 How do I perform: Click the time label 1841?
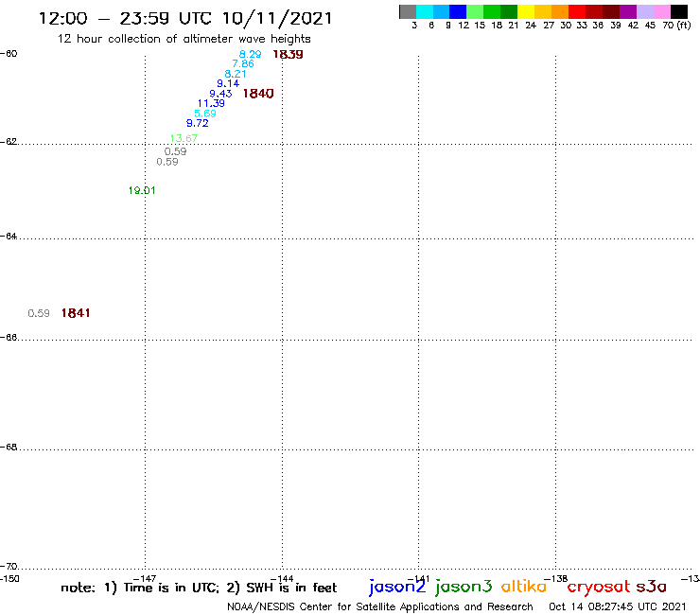click(x=76, y=313)
